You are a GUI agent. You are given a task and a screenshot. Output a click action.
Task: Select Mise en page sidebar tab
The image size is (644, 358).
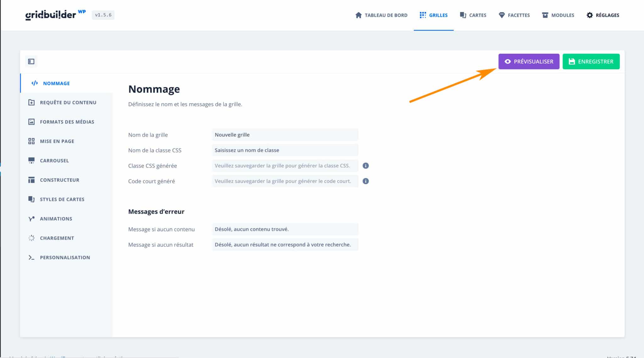click(57, 141)
